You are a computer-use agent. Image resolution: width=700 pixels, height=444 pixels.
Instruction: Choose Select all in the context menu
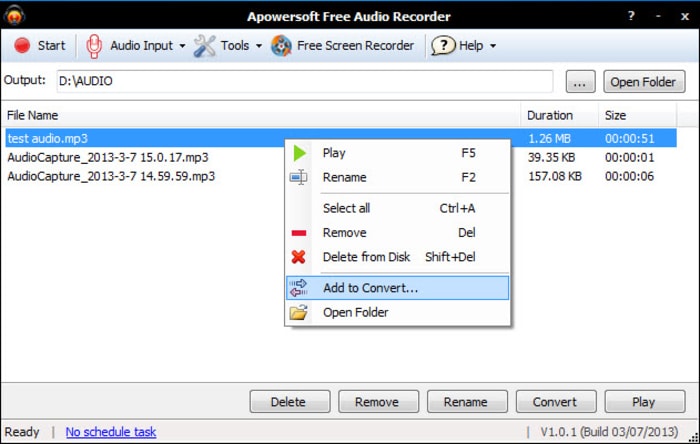tap(397, 208)
